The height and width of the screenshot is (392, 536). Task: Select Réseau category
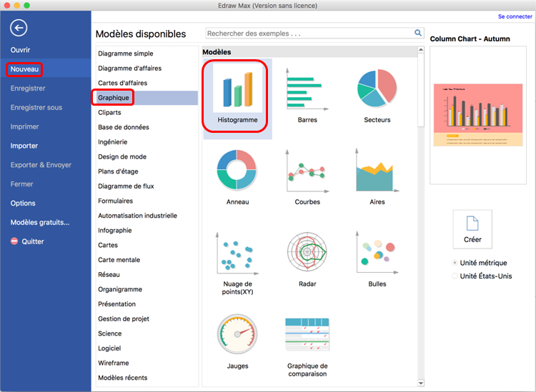pos(109,274)
